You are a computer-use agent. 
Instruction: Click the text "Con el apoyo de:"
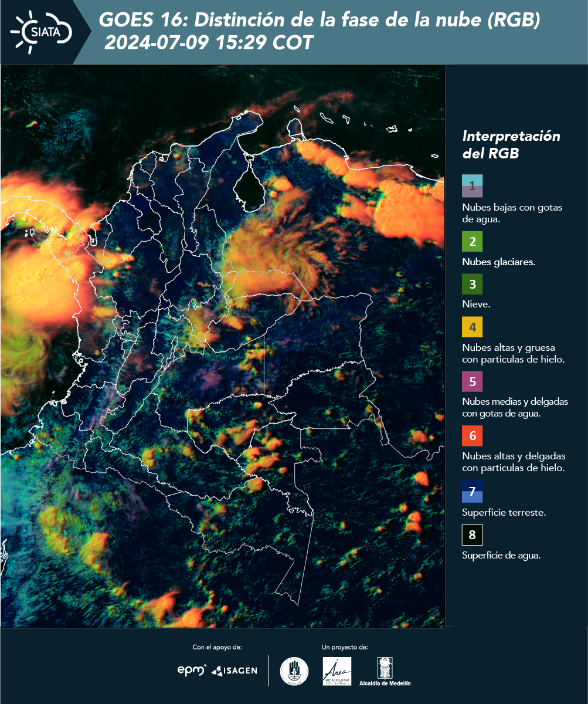[x=217, y=647]
